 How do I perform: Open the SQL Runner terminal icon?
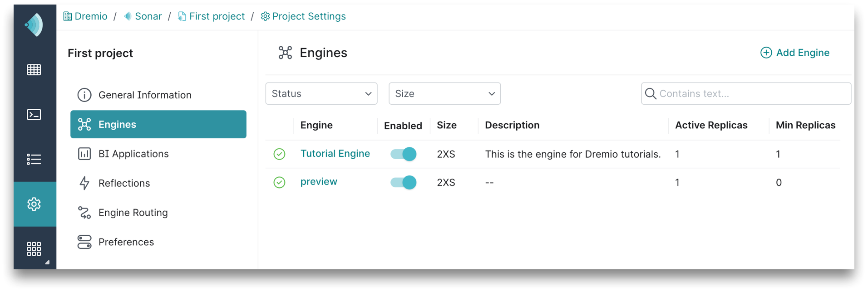(34, 115)
